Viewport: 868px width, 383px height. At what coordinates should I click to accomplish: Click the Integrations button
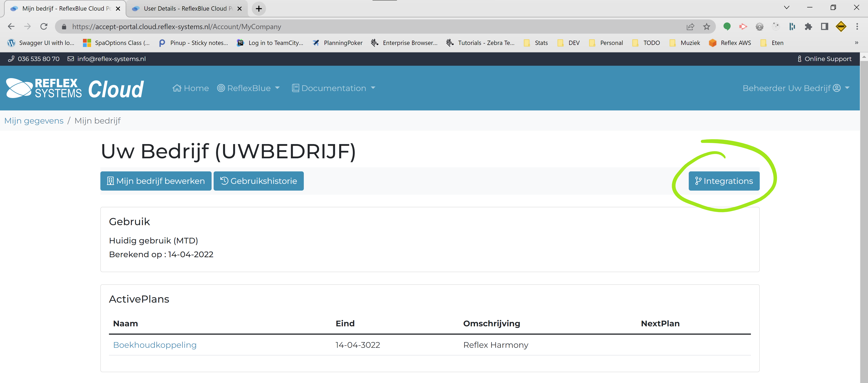pyautogui.click(x=724, y=181)
